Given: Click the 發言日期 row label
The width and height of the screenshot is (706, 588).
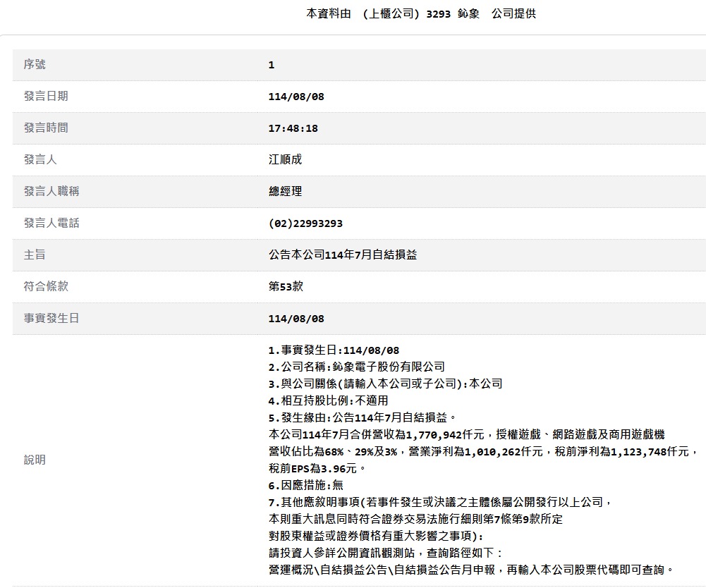Looking at the screenshot, I should pyautogui.click(x=46, y=97).
